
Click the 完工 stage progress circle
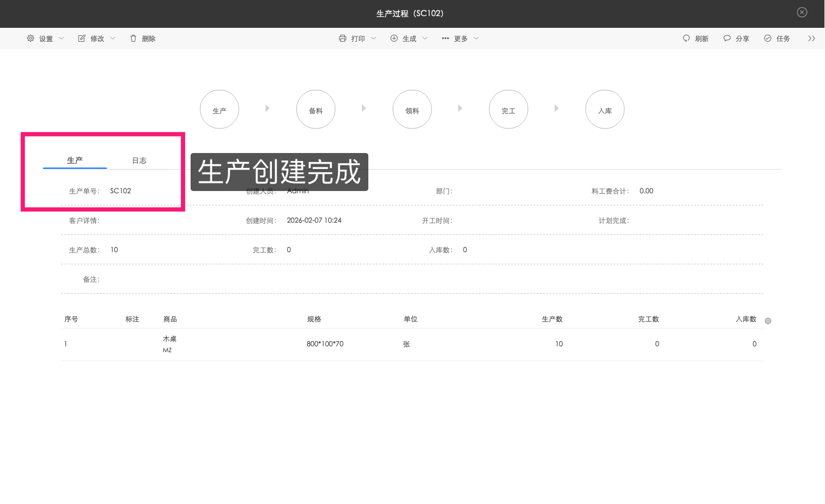click(508, 109)
